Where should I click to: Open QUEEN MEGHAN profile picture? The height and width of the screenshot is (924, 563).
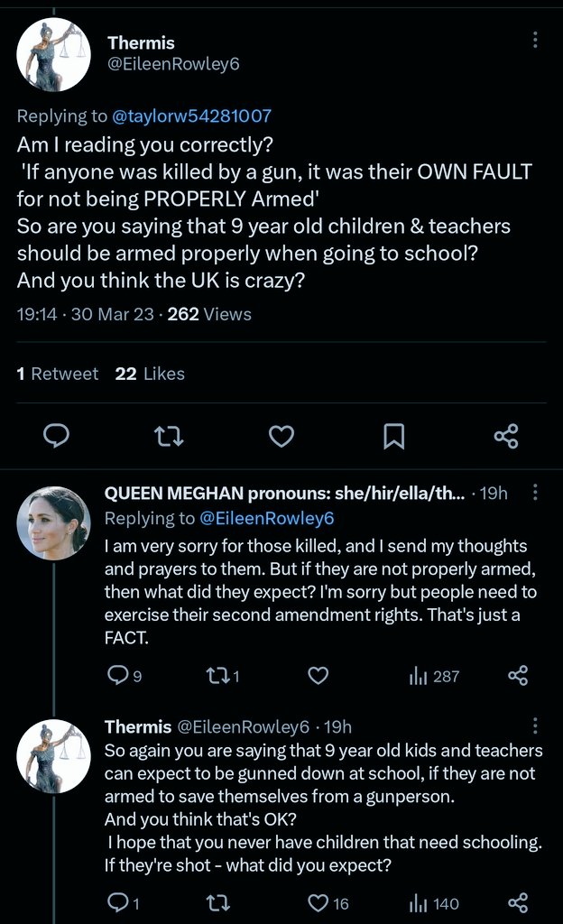(53, 522)
